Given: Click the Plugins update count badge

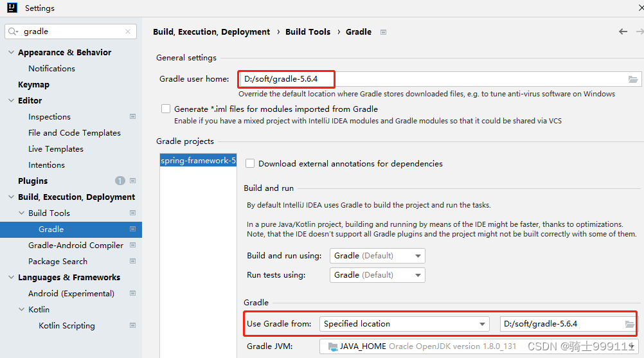Looking at the screenshot, I should pyautogui.click(x=120, y=181).
